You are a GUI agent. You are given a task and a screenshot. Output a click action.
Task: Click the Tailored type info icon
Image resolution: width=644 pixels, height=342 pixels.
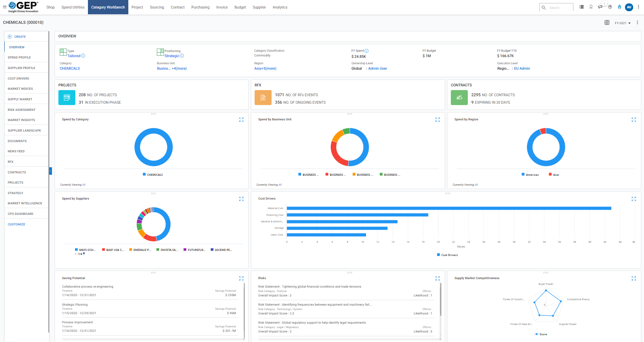[83, 56]
